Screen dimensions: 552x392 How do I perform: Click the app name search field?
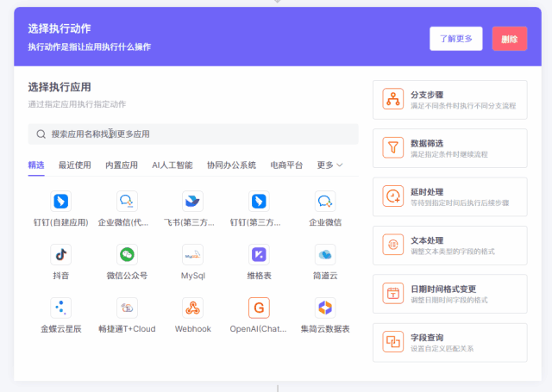click(x=193, y=134)
